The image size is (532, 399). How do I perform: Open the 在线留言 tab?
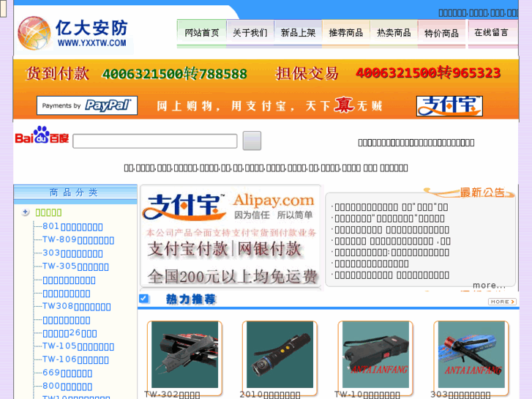(492, 33)
